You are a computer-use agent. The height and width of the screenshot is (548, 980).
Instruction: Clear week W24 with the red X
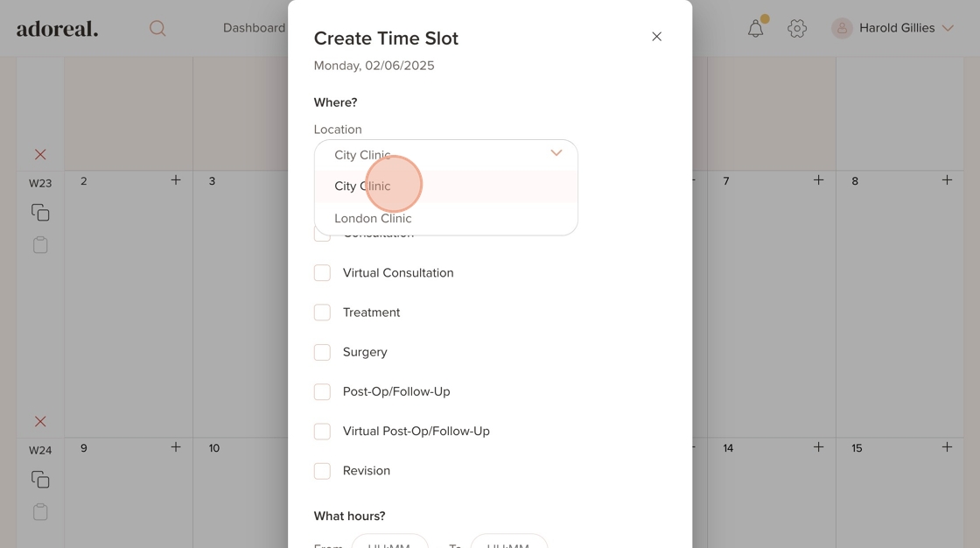(x=40, y=421)
